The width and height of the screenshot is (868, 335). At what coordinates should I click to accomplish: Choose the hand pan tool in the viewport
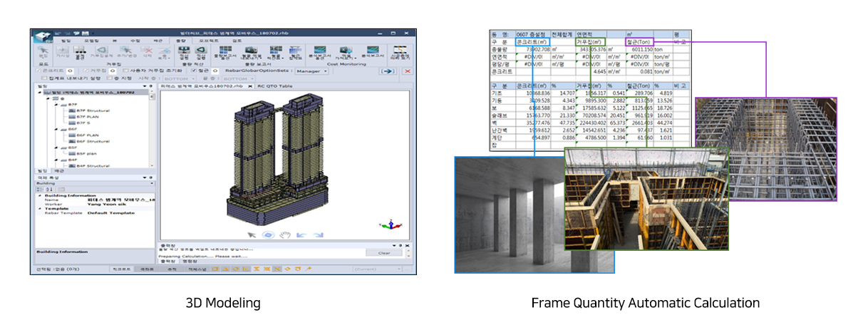286,234
